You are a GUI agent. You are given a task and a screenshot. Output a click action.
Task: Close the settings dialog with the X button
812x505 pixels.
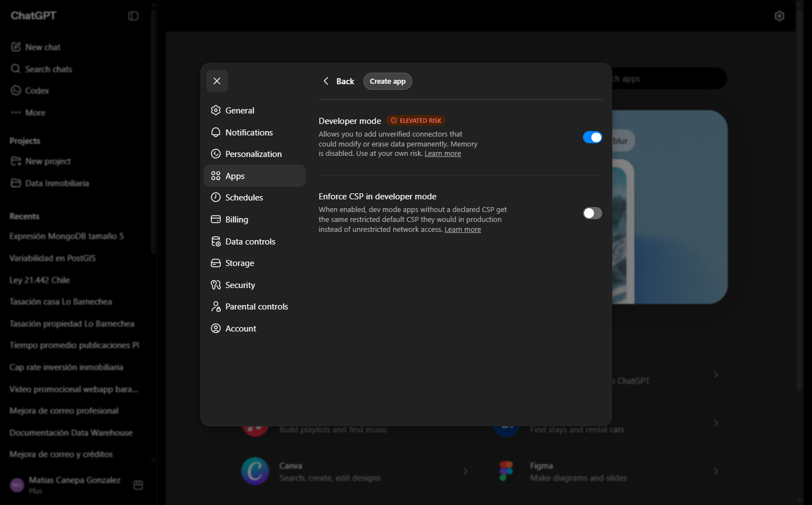217,81
